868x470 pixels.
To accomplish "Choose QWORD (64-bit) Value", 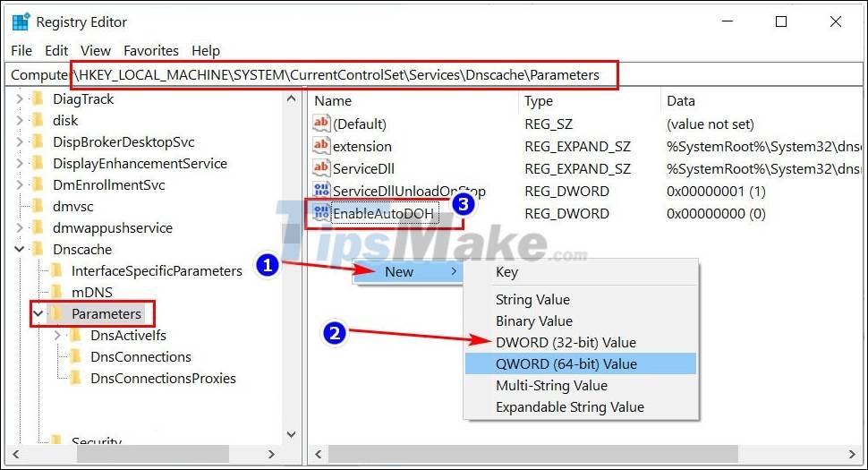I will point(582,363).
